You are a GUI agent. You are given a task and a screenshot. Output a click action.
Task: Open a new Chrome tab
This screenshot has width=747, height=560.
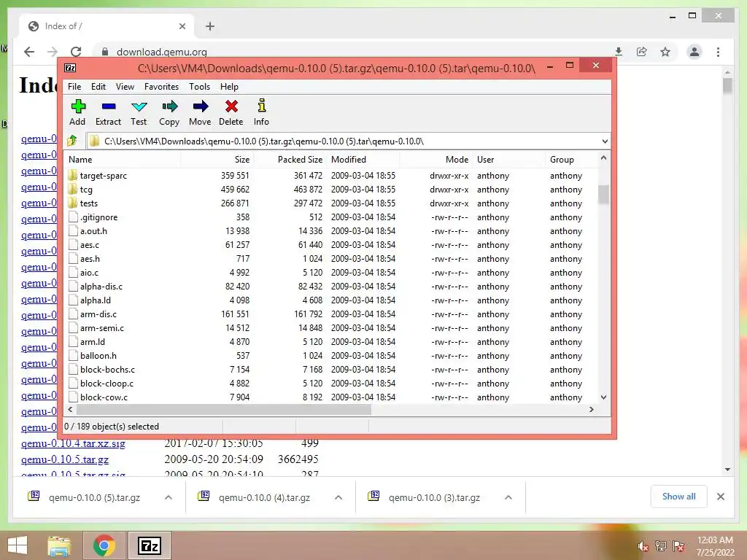coord(210,26)
